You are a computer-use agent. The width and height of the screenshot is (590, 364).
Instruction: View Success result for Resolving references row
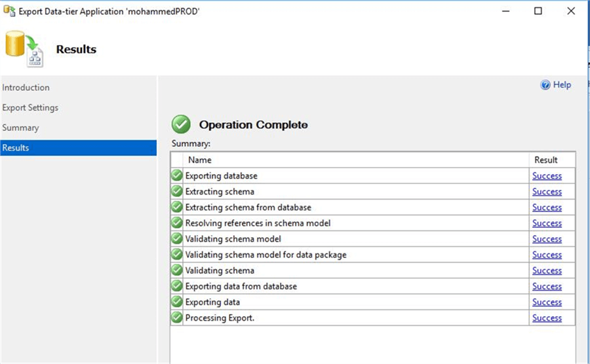pos(547,223)
